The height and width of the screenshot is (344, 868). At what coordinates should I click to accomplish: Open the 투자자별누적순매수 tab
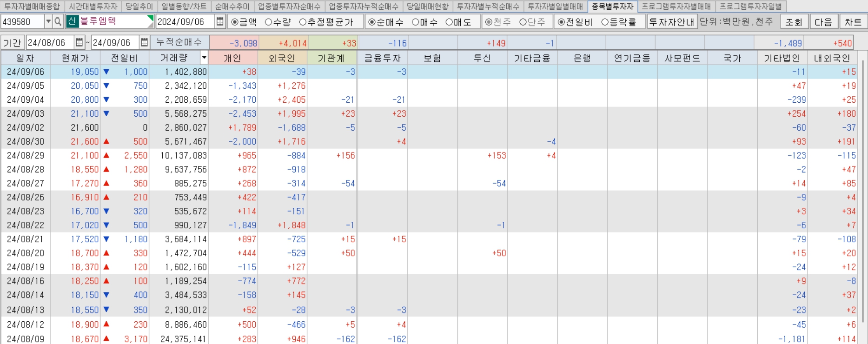point(488,7)
